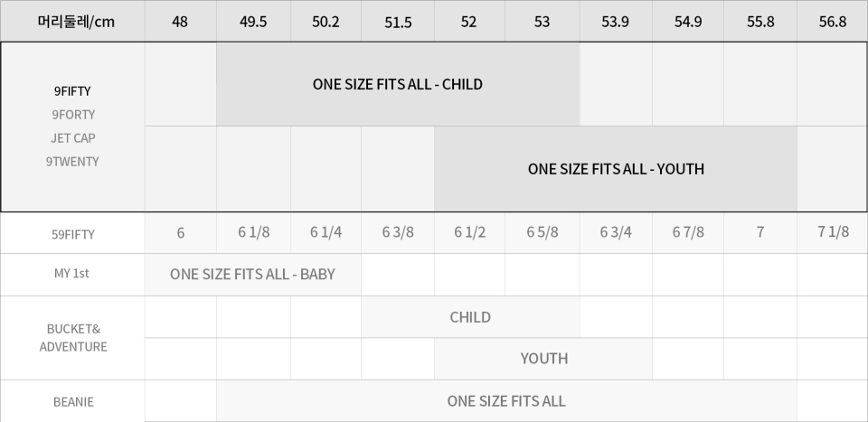This screenshot has height=422, width=868.
Task: Click the BEANIE row label
Action: (x=72, y=401)
